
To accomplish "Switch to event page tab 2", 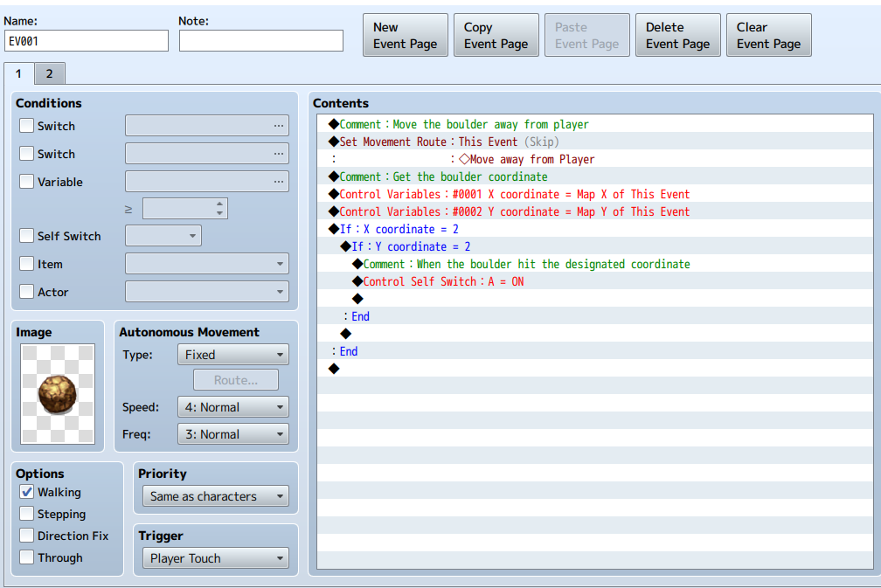I will 50,73.
